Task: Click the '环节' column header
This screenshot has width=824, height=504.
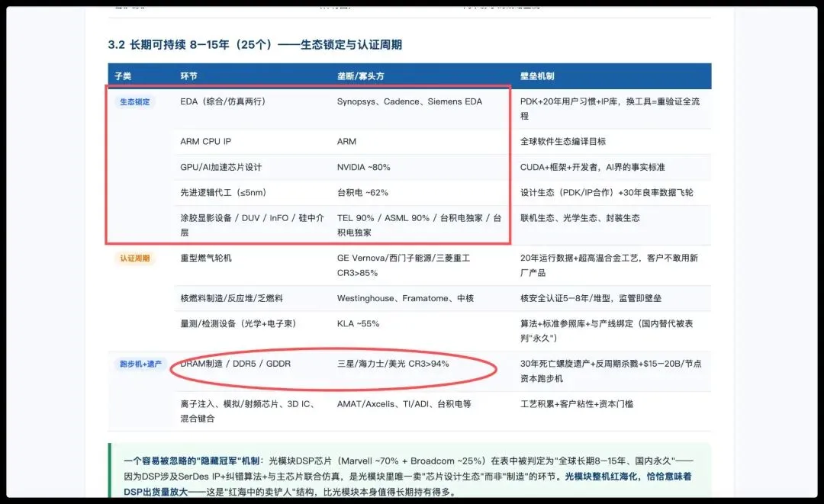Action: 188,76
